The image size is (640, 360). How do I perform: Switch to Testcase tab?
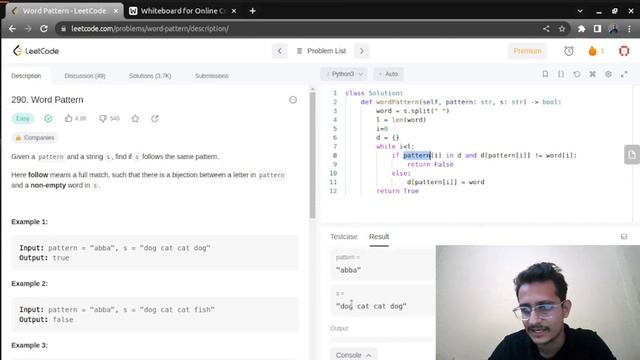coord(343,237)
